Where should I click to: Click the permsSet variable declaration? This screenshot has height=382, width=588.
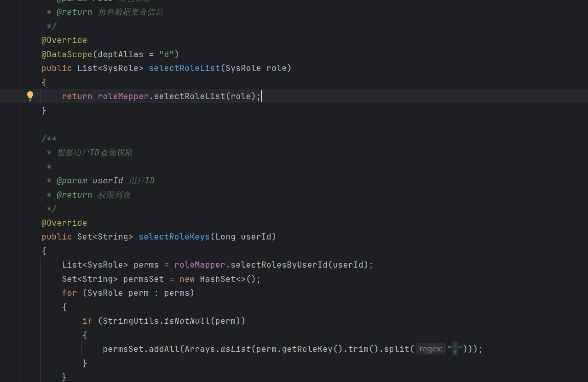(143, 279)
